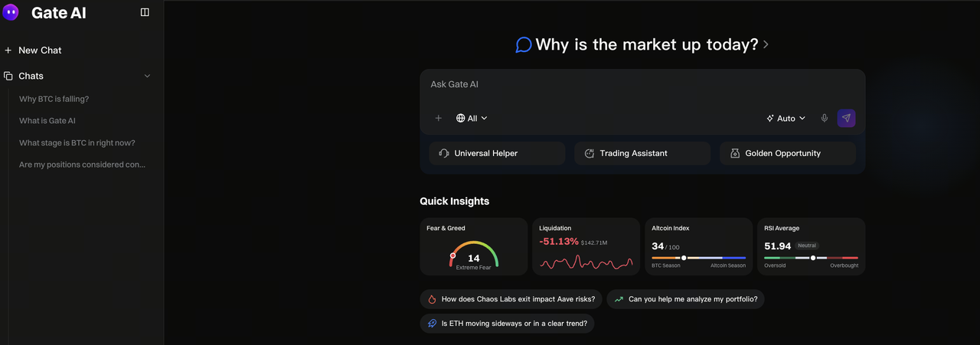Collapse the sidebar using the panel icon

(145, 12)
